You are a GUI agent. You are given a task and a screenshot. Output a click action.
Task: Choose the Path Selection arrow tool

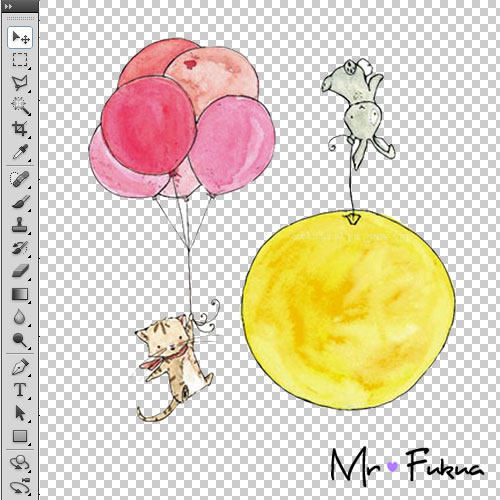(x=20, y=413)
